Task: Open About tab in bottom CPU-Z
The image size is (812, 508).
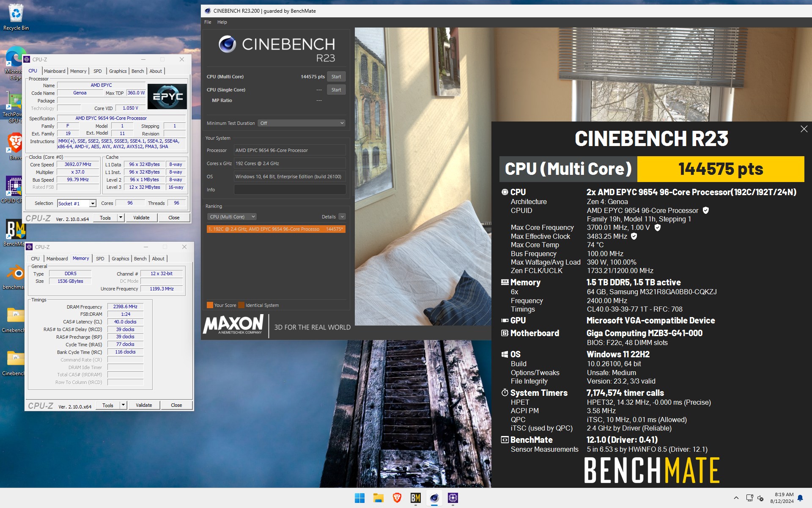Action: pos(158,259)
